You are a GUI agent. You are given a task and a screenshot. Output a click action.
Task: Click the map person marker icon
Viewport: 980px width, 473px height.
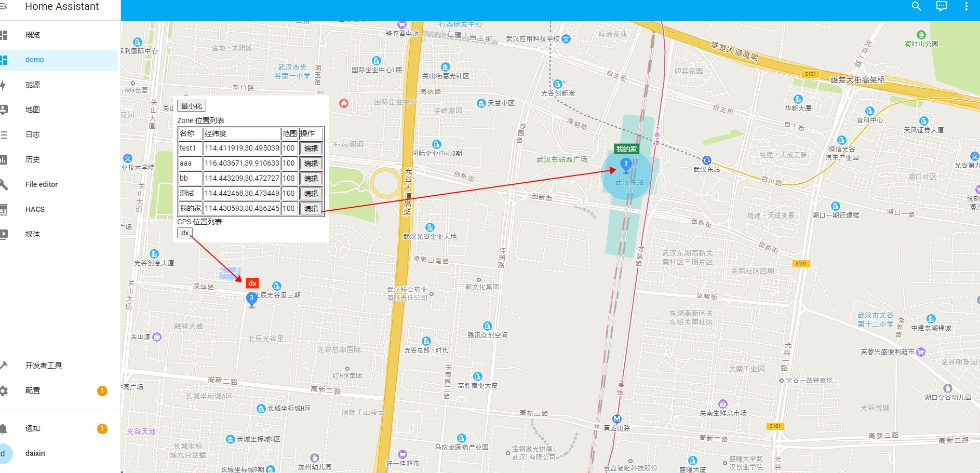(x=4, y=110)
